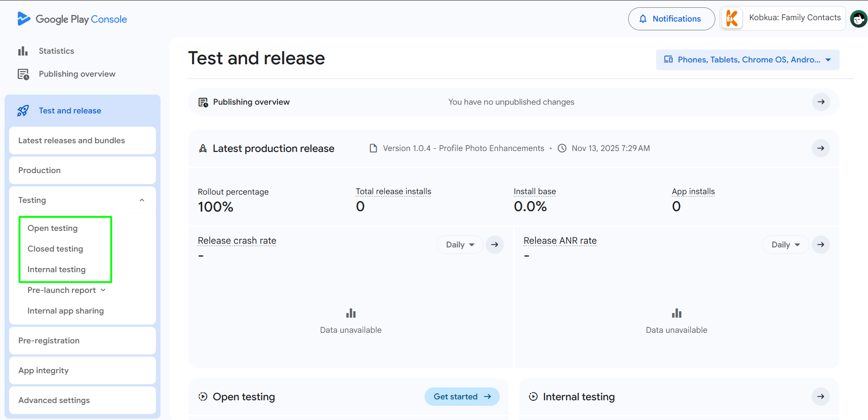Expand the Pre-launch report menu
Image resolution: width=868 pixels, height=420 pixels.
tap(66, 290)
